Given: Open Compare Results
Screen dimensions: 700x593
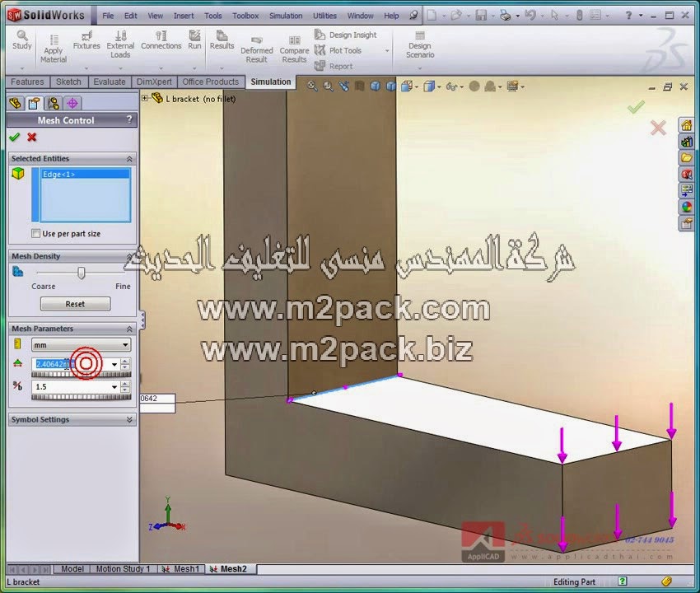Looking at the screenshot, I should tap(294, 49).
